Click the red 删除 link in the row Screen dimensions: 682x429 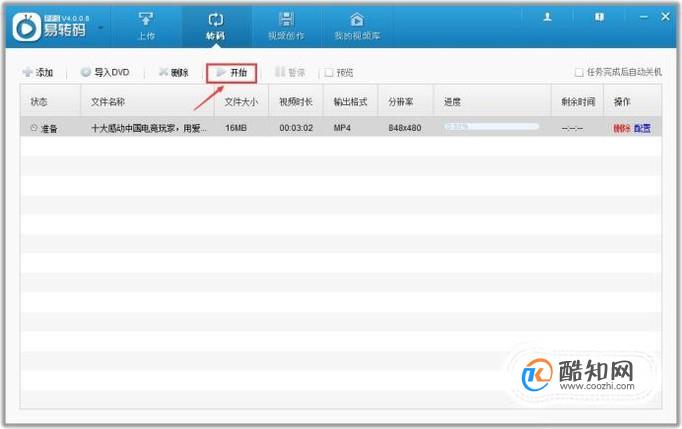coord(622,128)
